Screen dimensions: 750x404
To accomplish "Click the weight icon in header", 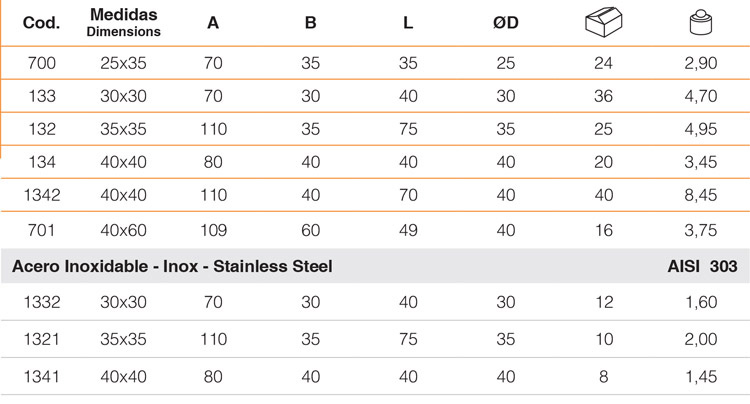I will pyautogui.click(x=701, y=22).
